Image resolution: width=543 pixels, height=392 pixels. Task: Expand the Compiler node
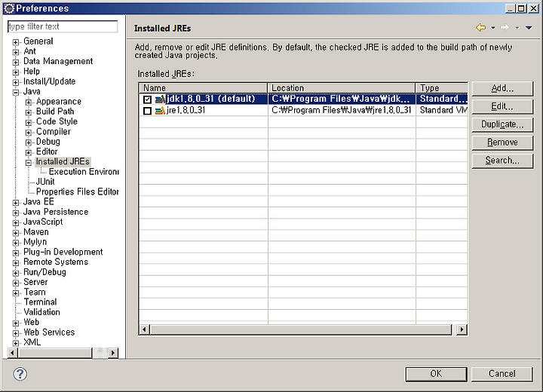coord(29,133)
